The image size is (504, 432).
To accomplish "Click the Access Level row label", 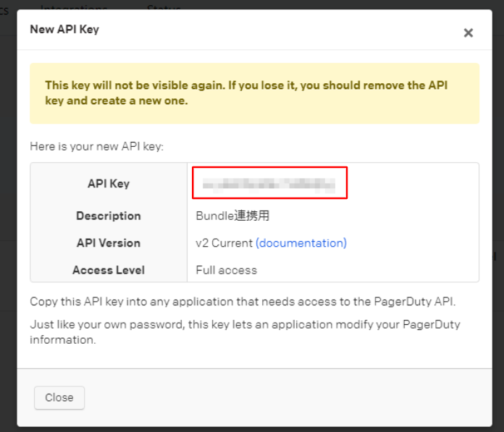I will pyautogui.click(x=109, y=270).
